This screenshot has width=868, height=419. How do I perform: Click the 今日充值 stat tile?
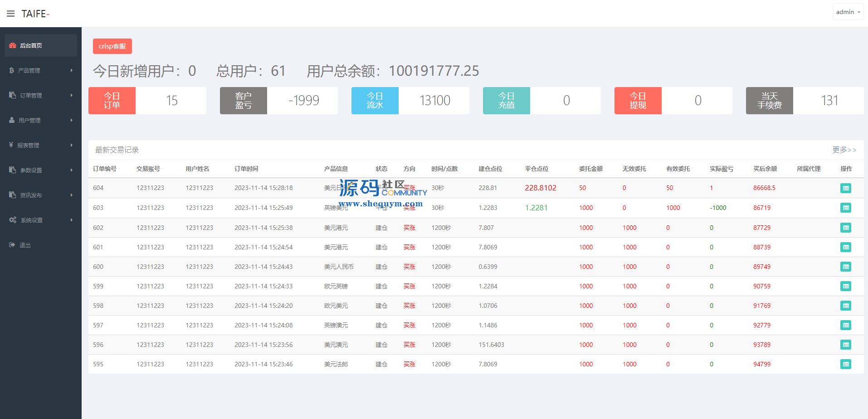coord(542,101)
